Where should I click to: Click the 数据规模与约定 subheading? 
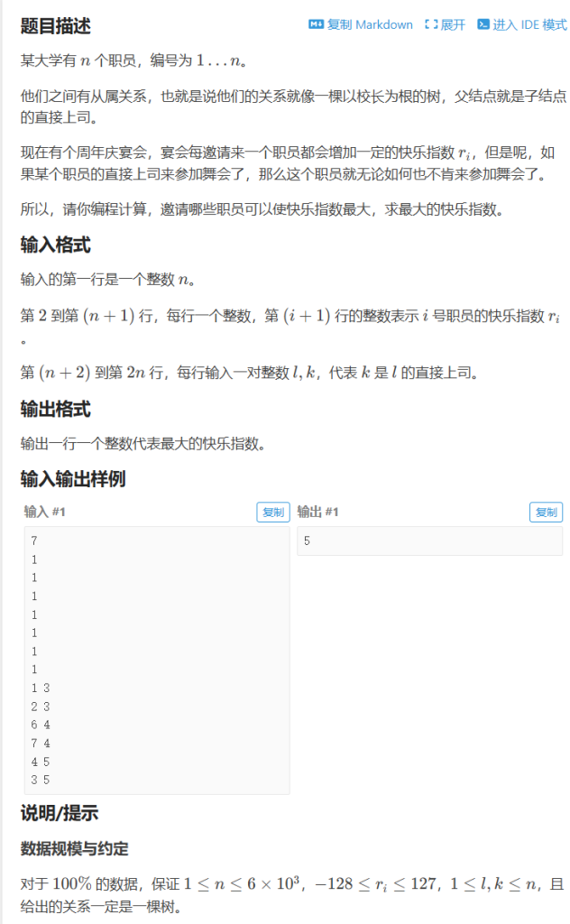pyautogui.click(x=74, y=848)
